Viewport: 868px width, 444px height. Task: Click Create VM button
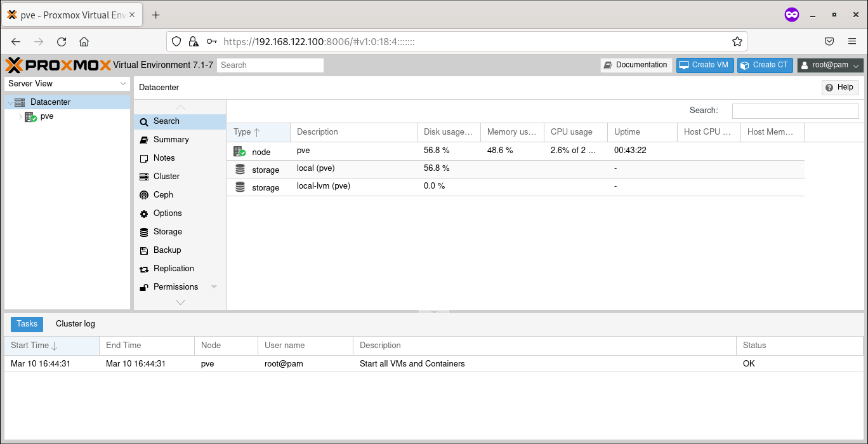coord(704,65)
